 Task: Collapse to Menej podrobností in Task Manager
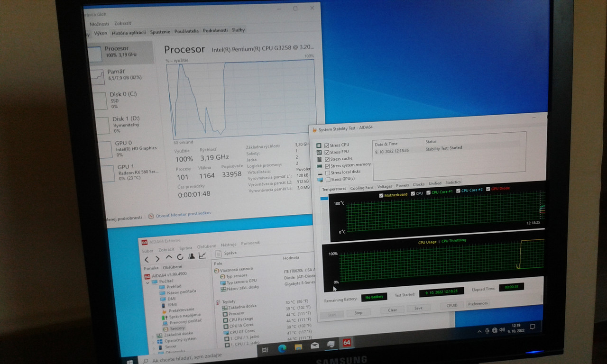click(x=122, y=218)
